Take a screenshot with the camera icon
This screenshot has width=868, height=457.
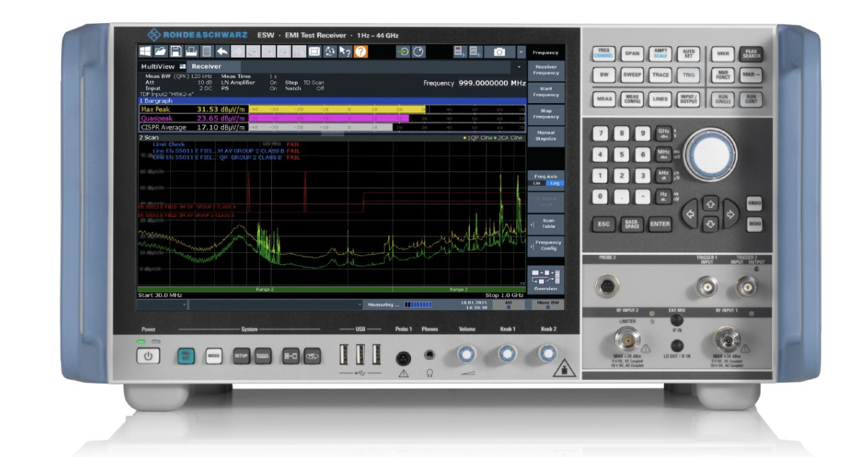[x=498, y=52]
